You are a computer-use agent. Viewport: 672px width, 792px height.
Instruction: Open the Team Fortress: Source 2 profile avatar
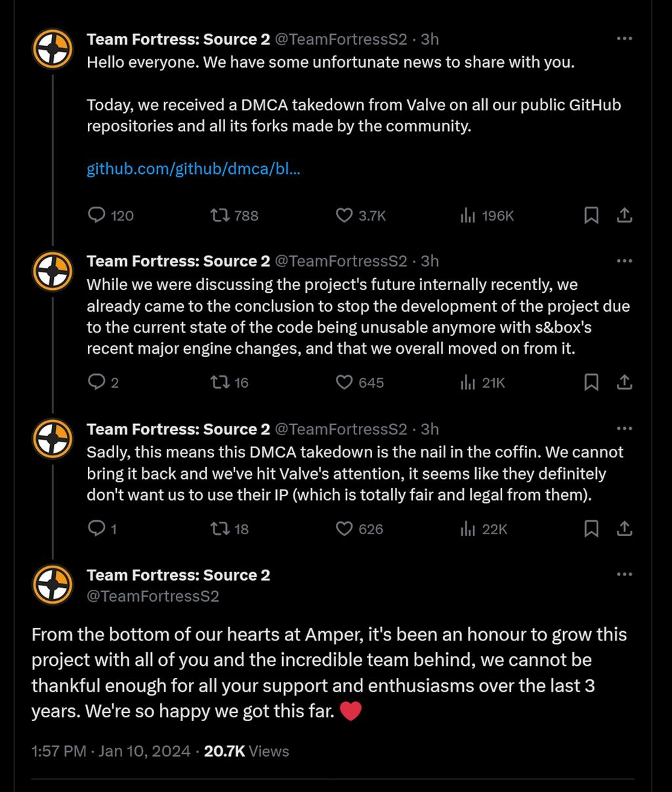[52, 49]
